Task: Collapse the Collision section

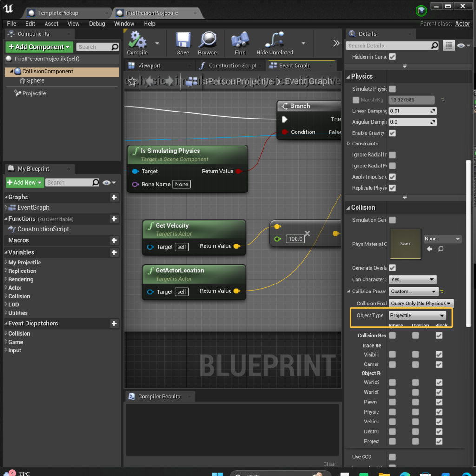Action: point(348,208)
